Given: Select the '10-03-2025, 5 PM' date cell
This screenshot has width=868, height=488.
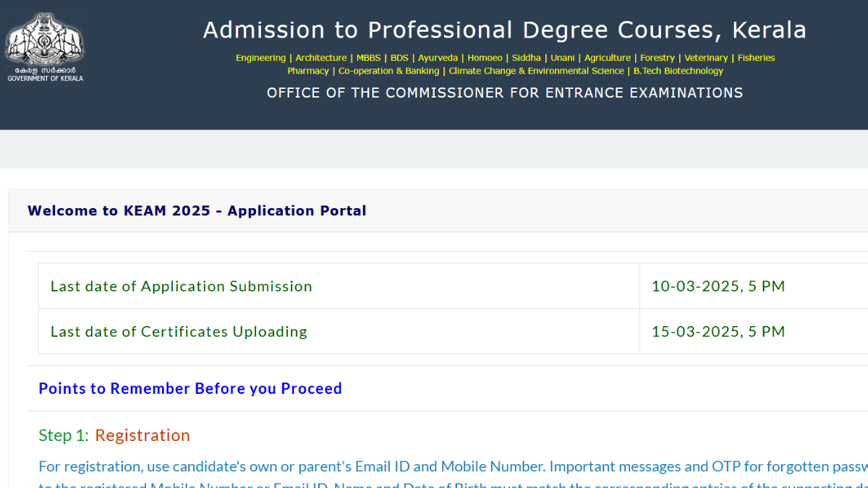Looking at the screenshot, I should click(x=754, y=286).
